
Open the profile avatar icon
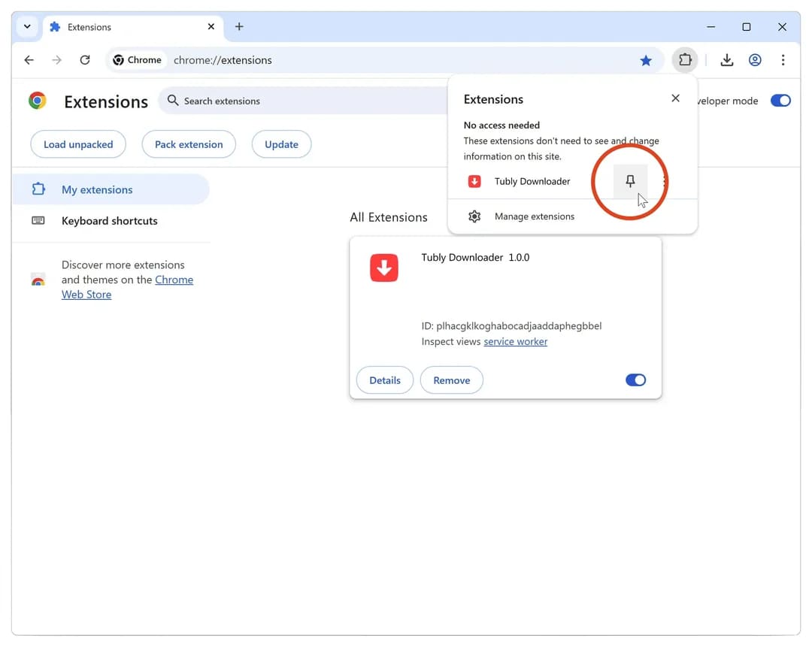point(755,60)
